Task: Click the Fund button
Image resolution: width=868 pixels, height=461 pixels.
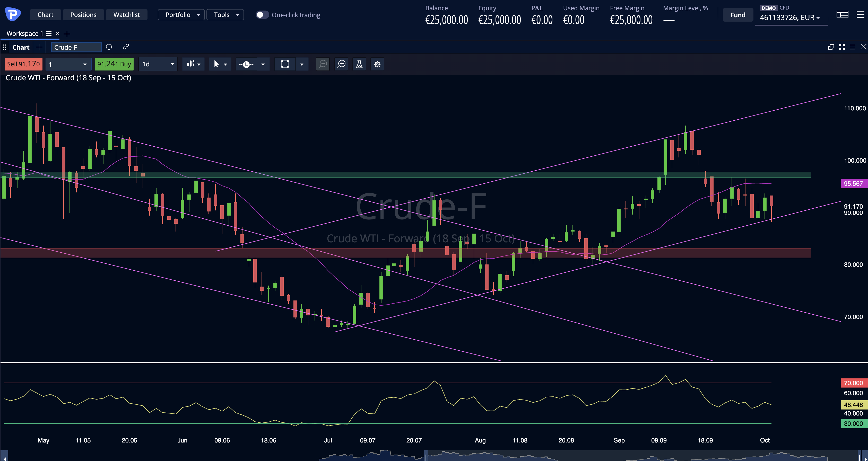Action: pos(737,15)
